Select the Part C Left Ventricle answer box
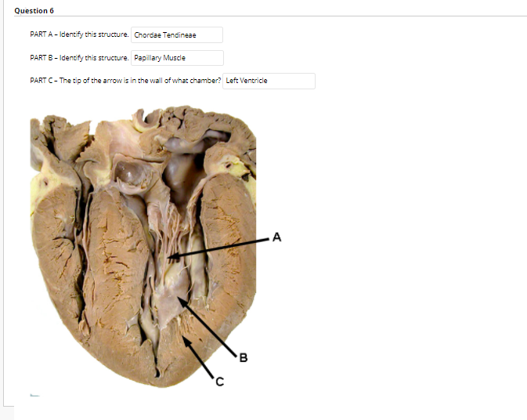The height and width of the screenshot is (420, 527). [x=269, y=81]
